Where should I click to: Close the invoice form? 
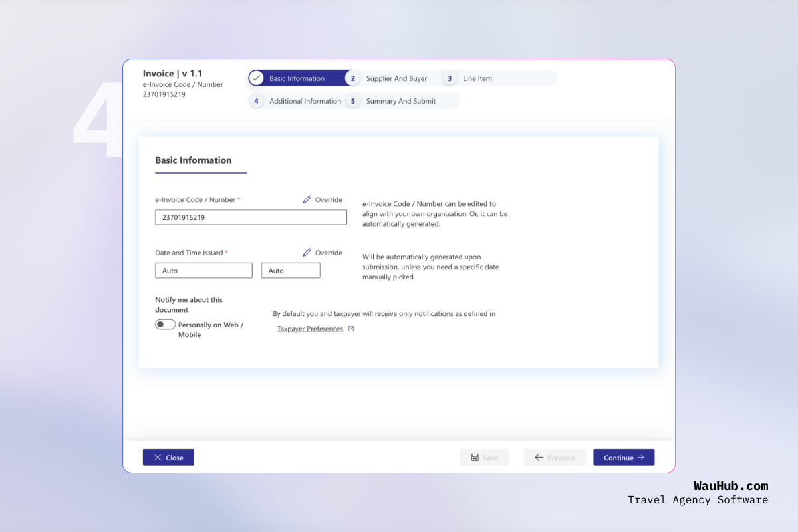168,458
